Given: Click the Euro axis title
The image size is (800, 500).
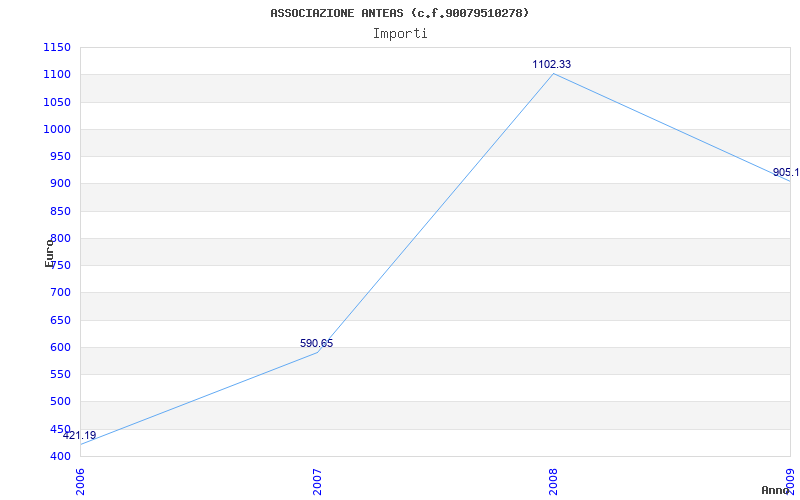Looking at the screenshot, I should coord(49,253).
